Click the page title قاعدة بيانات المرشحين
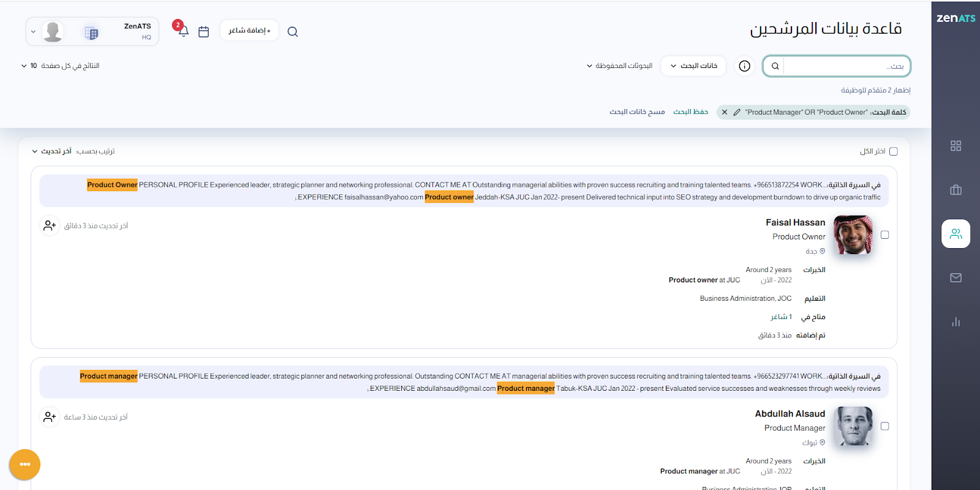This screenshot has height=490, width=980. click(826, 29)
